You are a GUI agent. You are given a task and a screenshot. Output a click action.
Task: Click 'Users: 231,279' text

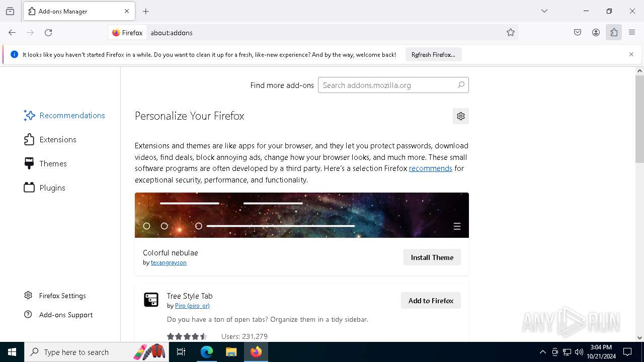[x=245, y=336]
